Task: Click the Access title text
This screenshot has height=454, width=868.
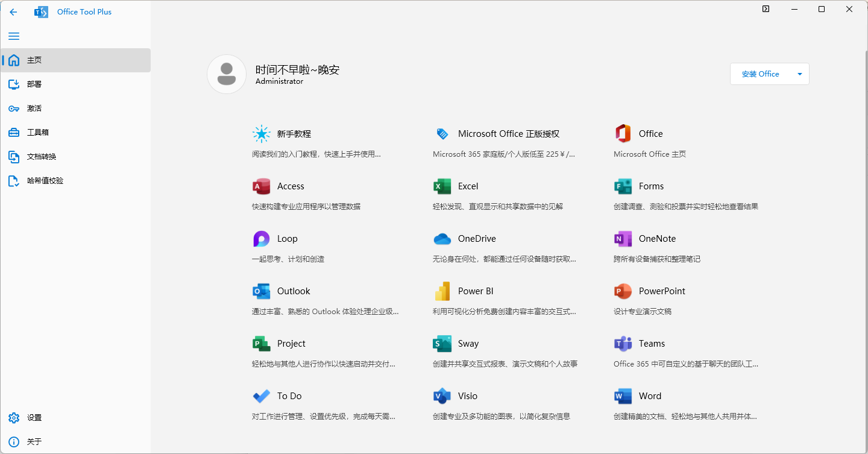Action: pyautogui.click(x=291, y=186)
